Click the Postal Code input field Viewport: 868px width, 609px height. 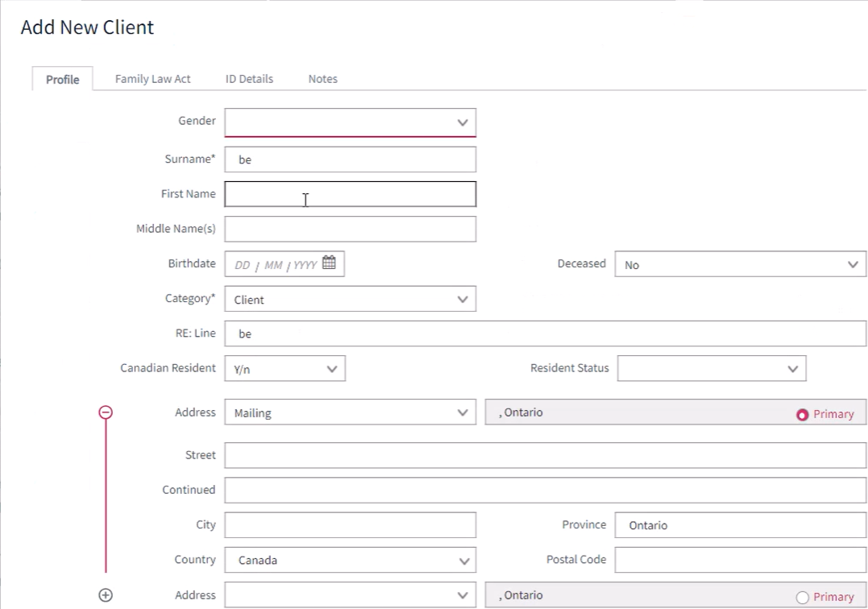pos(740,560)
